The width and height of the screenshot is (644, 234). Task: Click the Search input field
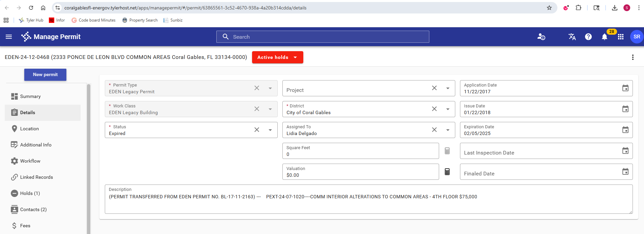(x=323, y=37)
